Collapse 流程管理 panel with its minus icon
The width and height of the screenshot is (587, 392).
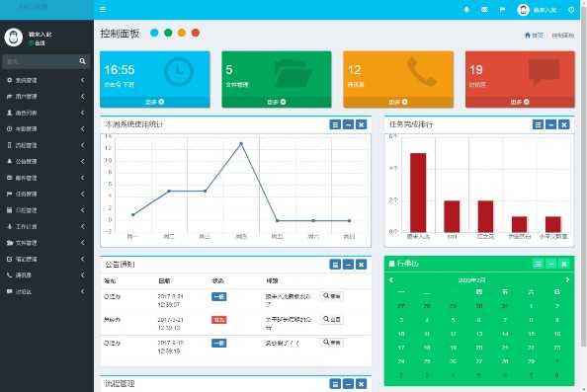click(348, 384)
